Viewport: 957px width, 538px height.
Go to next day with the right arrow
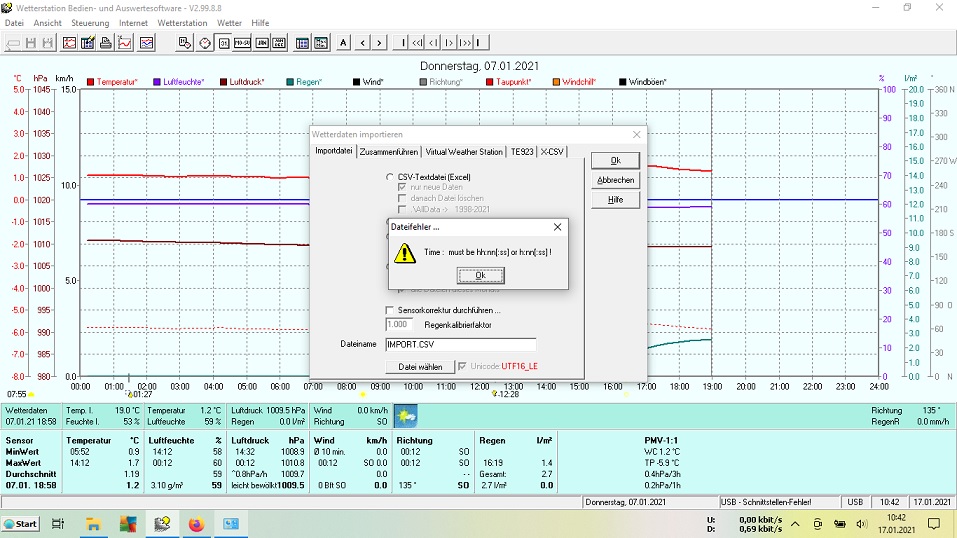379,43
